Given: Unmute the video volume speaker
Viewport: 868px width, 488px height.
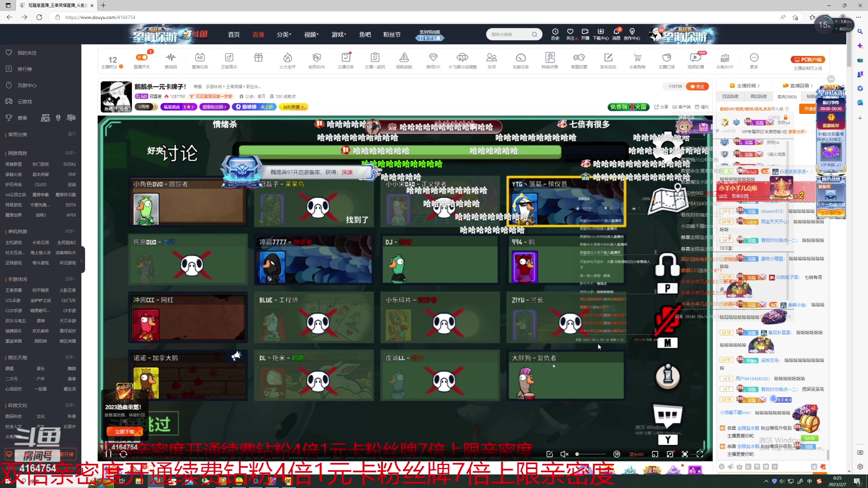Looking at the screenshot, I should (x=564, y=454).
